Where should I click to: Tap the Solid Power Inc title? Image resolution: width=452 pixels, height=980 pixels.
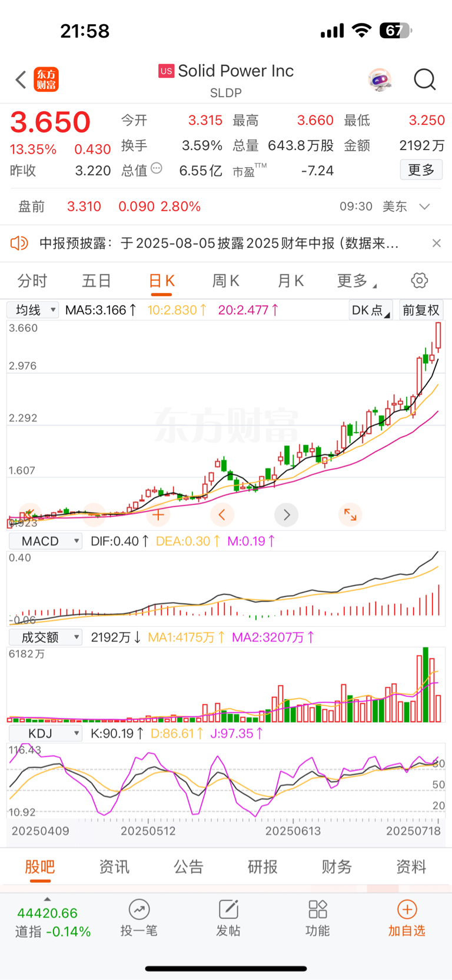click(236, 71)
